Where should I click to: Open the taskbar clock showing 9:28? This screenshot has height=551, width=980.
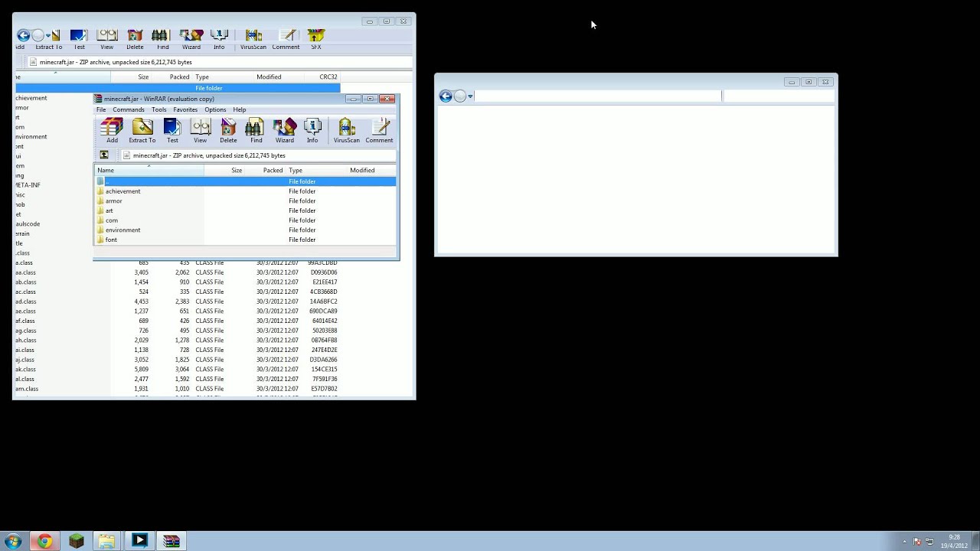tap(953, 541)
